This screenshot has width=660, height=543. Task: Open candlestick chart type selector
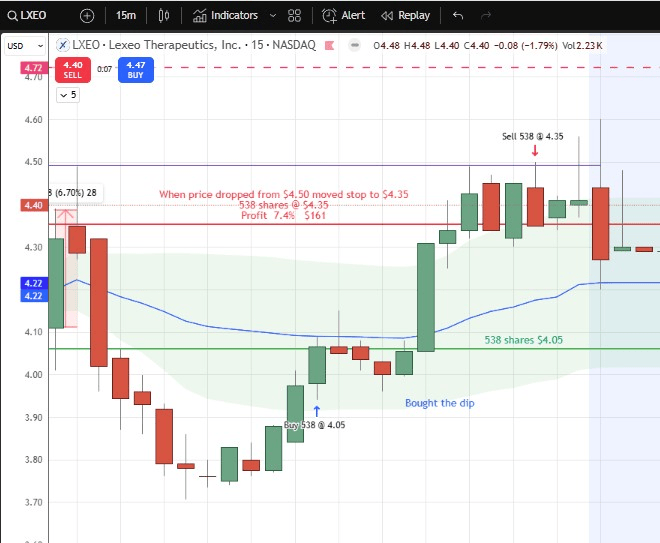164,16
